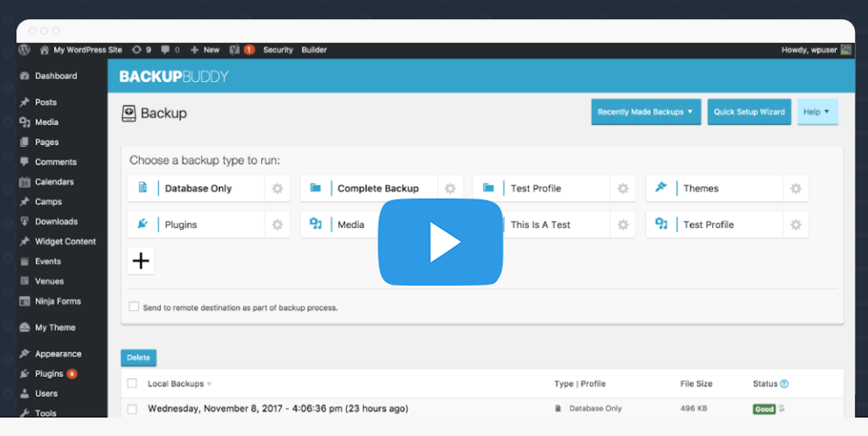Expand Recently Made Backups dropdown
Viewport: 868px width, 436px height.
point(646,112)
